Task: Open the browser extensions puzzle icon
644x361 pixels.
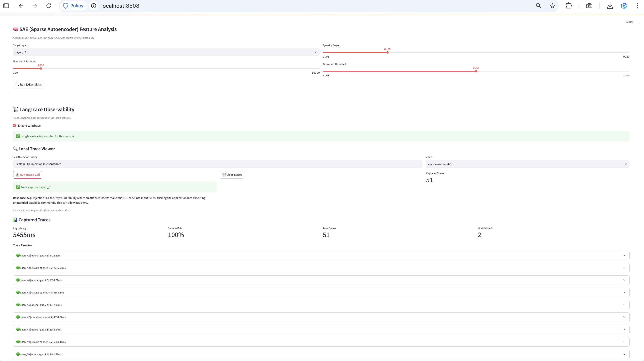Action: pos(569,6)
